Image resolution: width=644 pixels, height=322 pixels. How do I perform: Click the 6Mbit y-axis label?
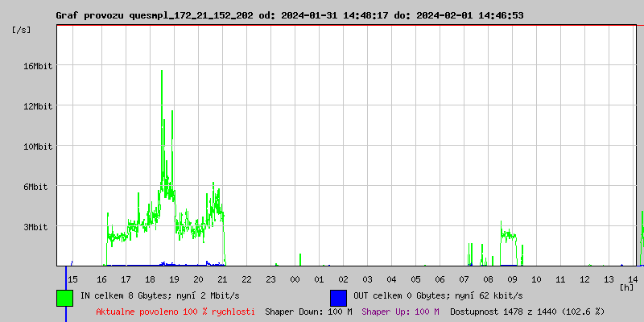(x=35, y=187)
